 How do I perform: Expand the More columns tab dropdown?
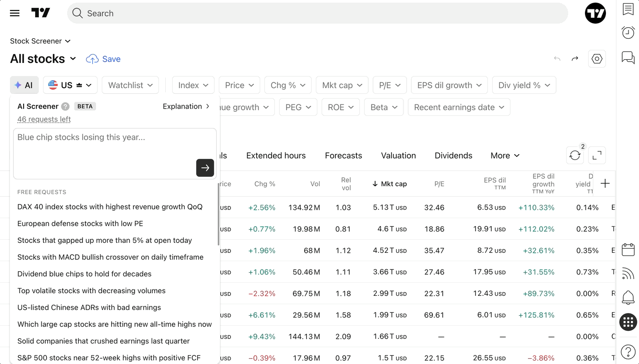point(505,155)
